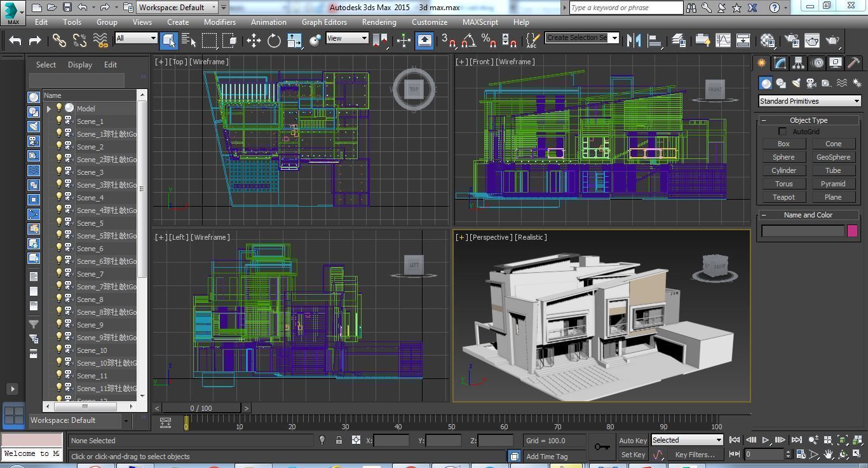Select the Redo arrow in main toolbar
The image size is (868, 468).
point(35,41)
